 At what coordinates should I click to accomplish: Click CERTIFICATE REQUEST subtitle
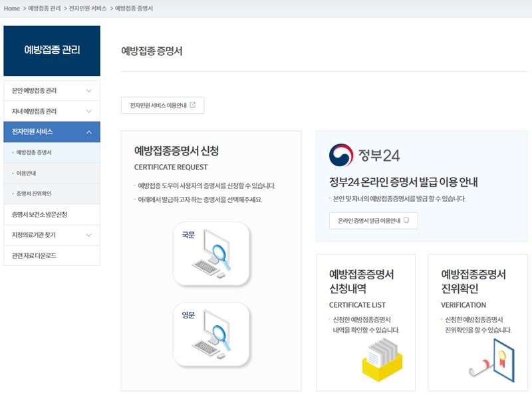point(171,167)
